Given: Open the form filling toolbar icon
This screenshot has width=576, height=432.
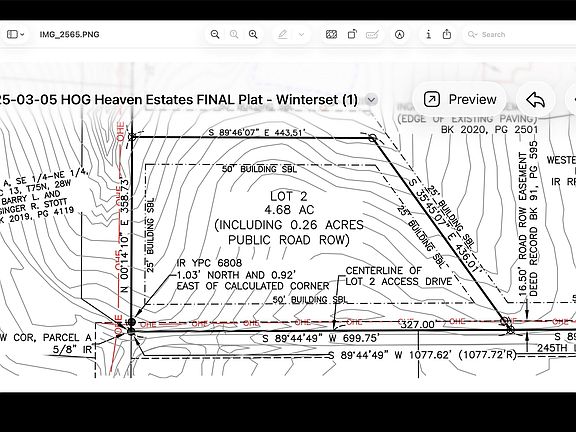Looking at the screenshot, I should pos(331,35).
